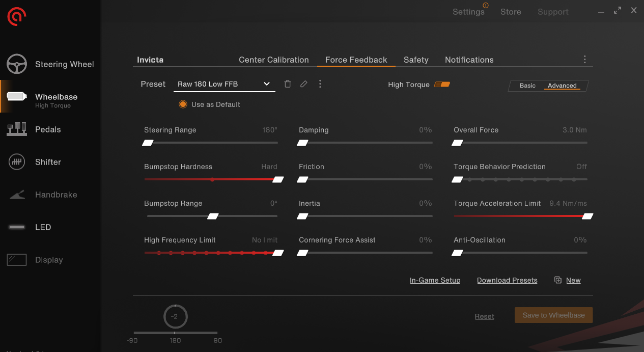
Task: Click the 3.0 Nm Overall Force value
Action: [x=575, y=130]
